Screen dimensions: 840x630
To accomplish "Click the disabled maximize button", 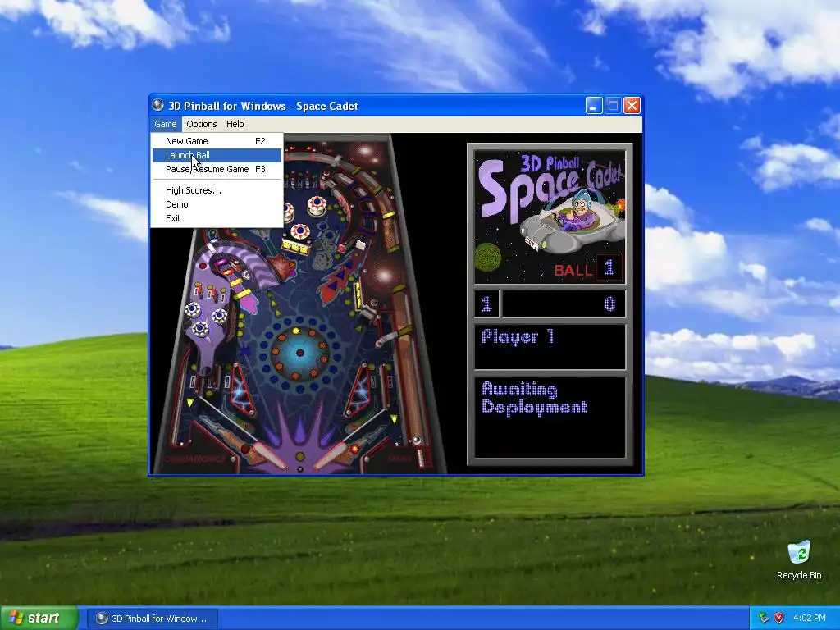I will click(x=613, y=106).
